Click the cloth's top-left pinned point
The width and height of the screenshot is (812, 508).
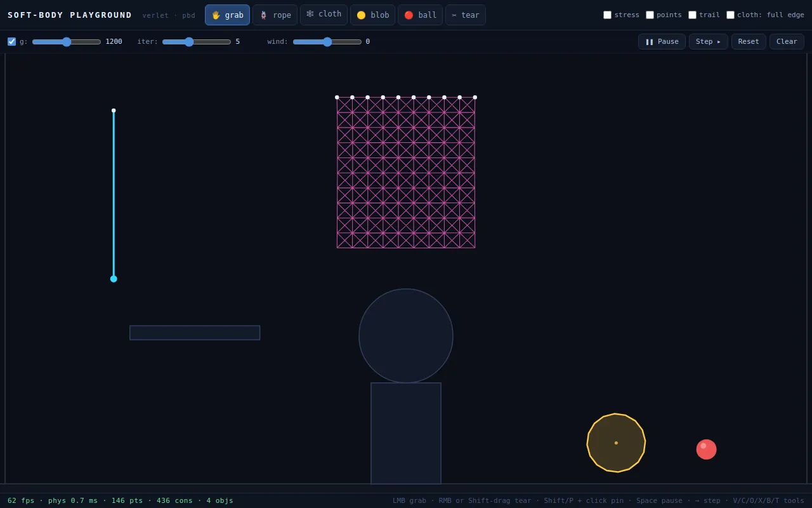[337, 97]
